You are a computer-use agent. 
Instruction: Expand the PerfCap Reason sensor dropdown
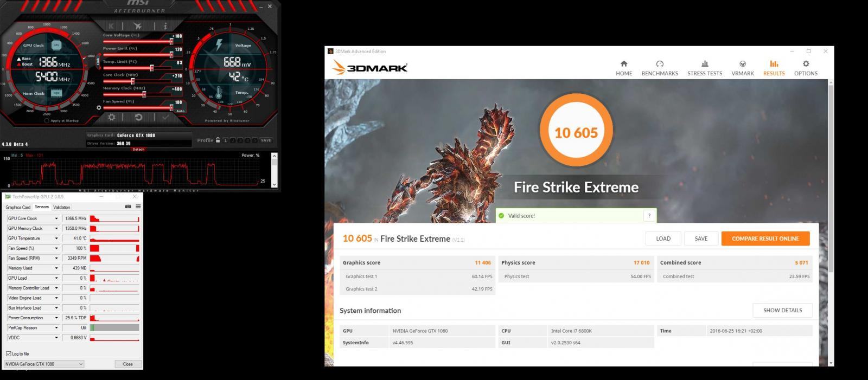56,328
